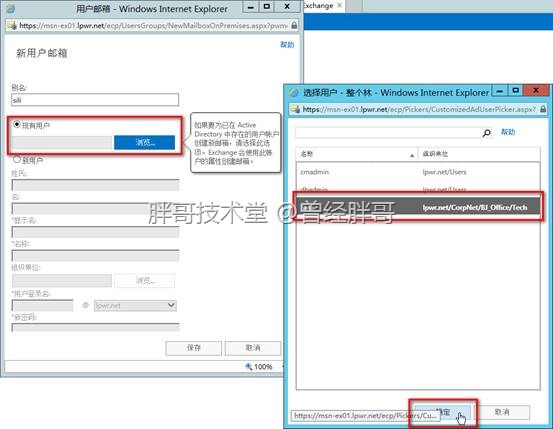This screenshot has width=553, height=429.
Task: Click the page icon in picker address bar
Action: [295, 109]
